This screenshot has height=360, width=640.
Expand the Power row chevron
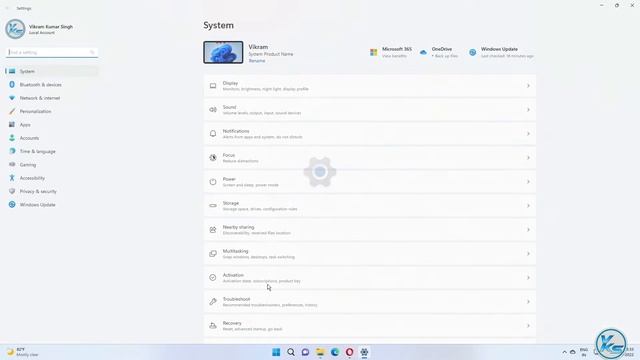coord(528,182)
